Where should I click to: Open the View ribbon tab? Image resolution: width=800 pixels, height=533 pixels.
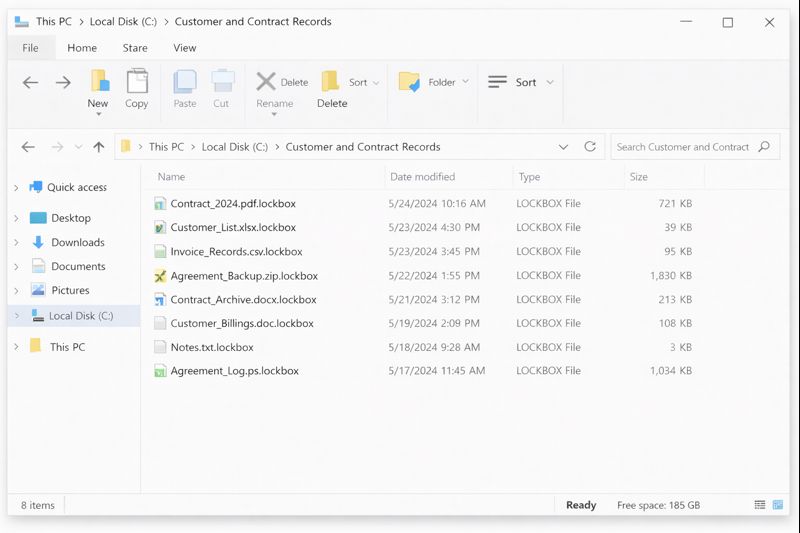coord(185,48)
